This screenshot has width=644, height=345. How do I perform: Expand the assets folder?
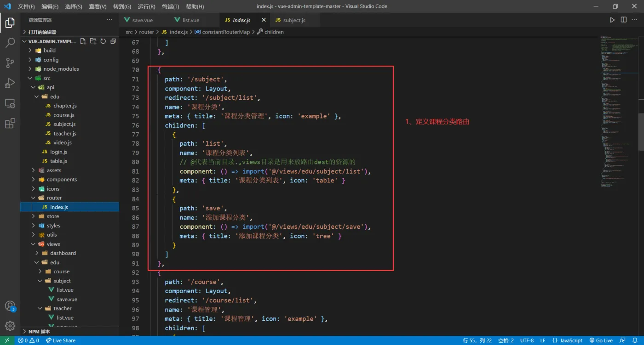pos(69,170)
